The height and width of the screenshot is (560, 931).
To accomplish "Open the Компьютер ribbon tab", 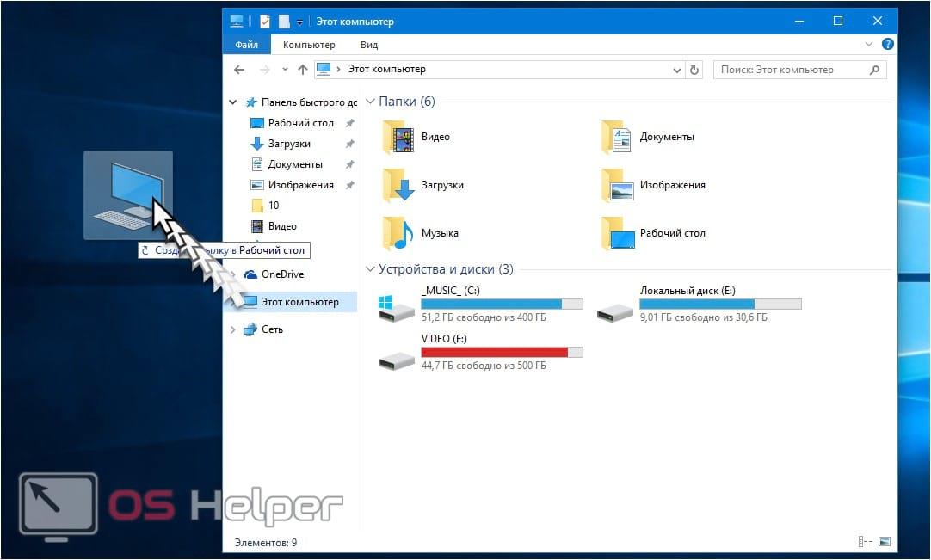I will point(309,45).
